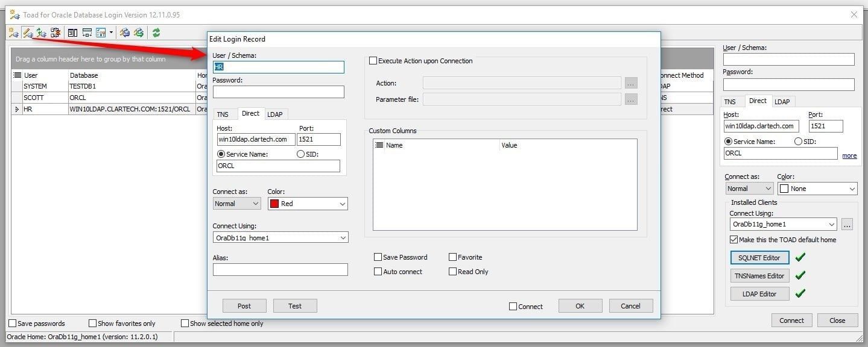Image resolution: width=868 pixels, height=347 pixels.
Task: Enable Execute Action upon Connection checkbox
Action: tap(373, 61)
